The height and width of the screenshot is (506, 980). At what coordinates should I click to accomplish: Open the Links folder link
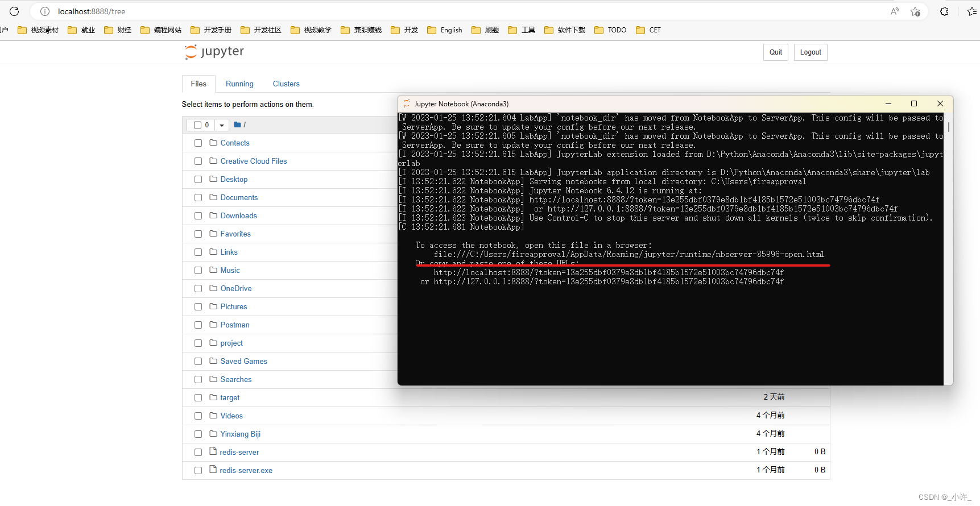pos(229,252)
